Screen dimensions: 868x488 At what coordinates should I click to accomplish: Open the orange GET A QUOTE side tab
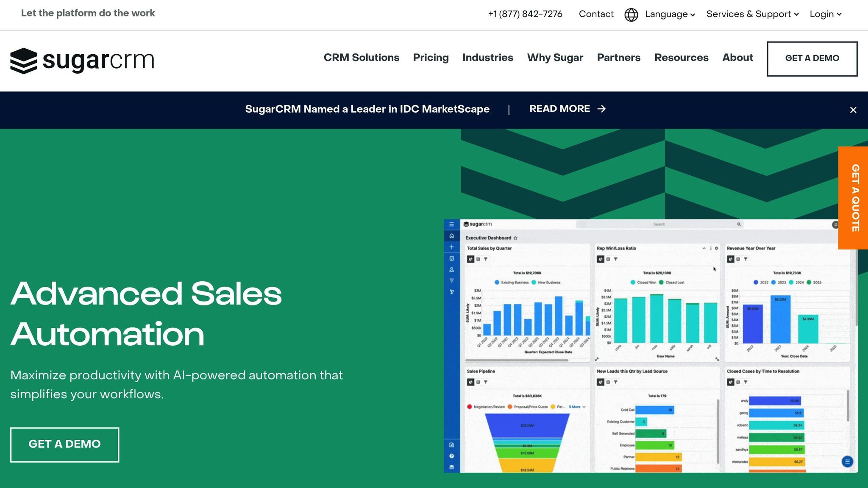pyautogui.click(x=853, y=198)
